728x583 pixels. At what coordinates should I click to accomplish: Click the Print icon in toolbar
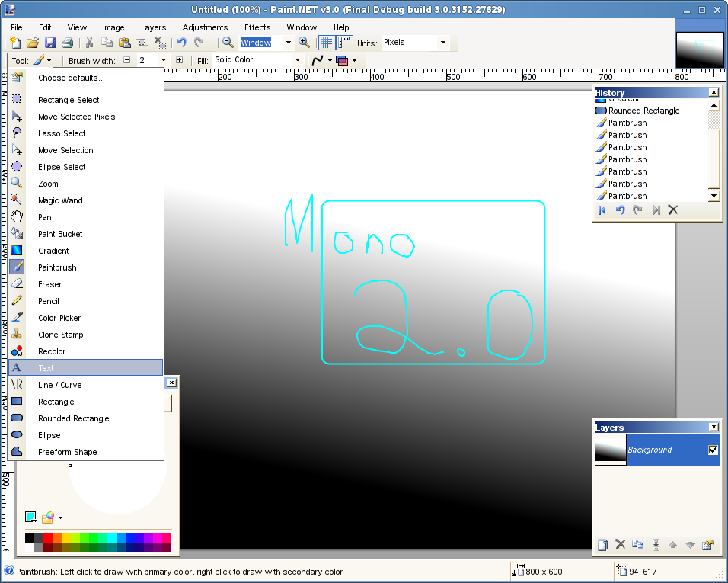click(67, 43)
